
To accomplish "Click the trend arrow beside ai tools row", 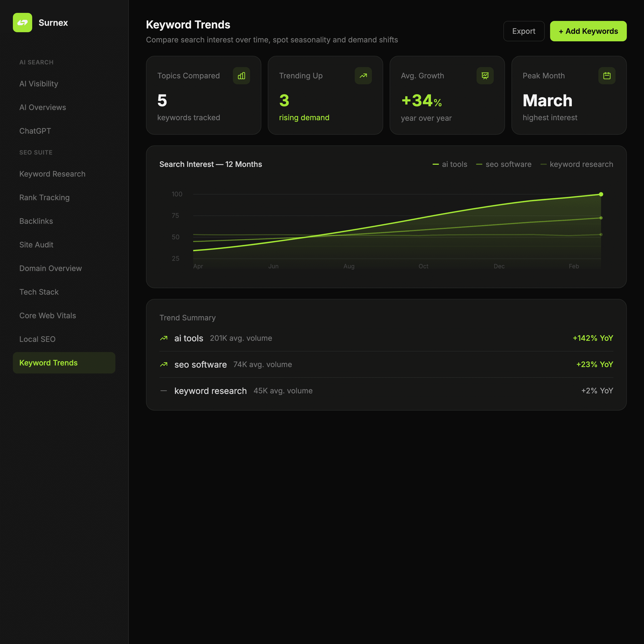I will [x=164, y=338].
